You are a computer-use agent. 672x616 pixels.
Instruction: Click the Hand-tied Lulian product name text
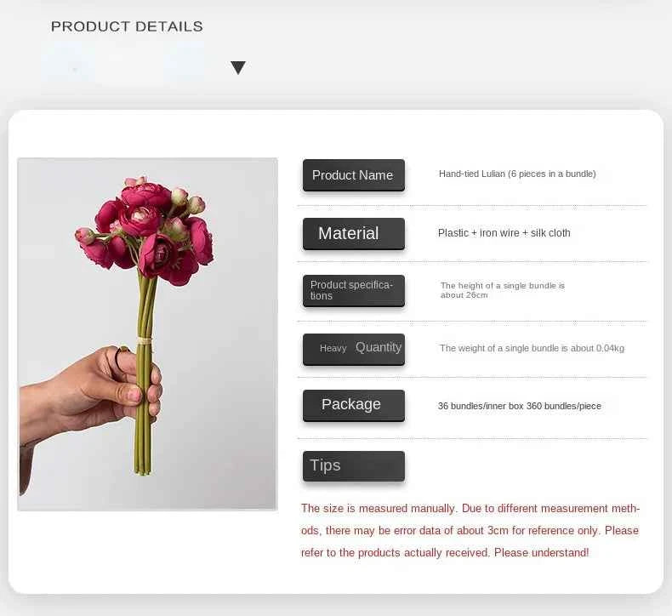pos(517,174)
